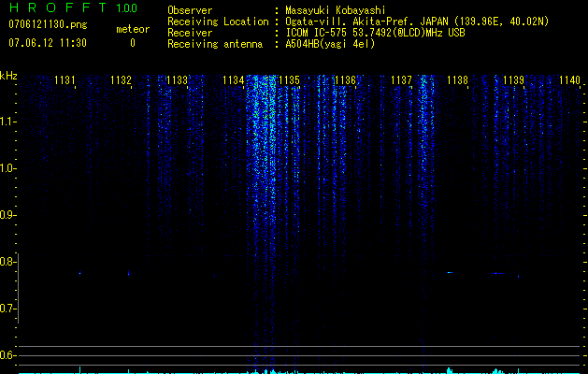Screen dimensions: 588x374
Task: Select the Ogata-vill. Akita-Pref. JAPAN location text
Action: tap(417, 22)
